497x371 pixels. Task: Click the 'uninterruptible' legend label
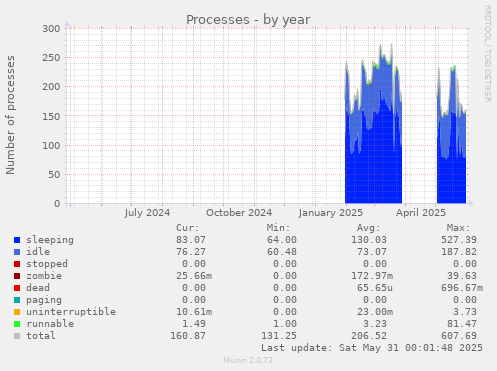tap(71, 312)
